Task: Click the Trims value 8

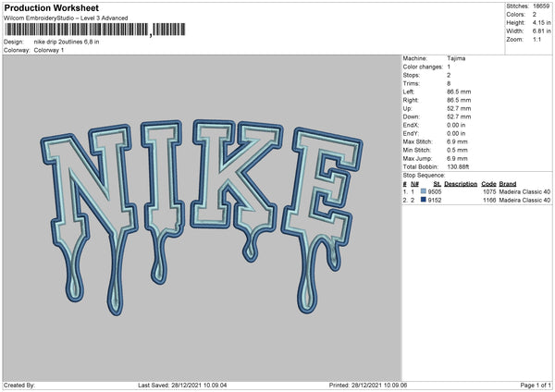Action: coord(449,83)
